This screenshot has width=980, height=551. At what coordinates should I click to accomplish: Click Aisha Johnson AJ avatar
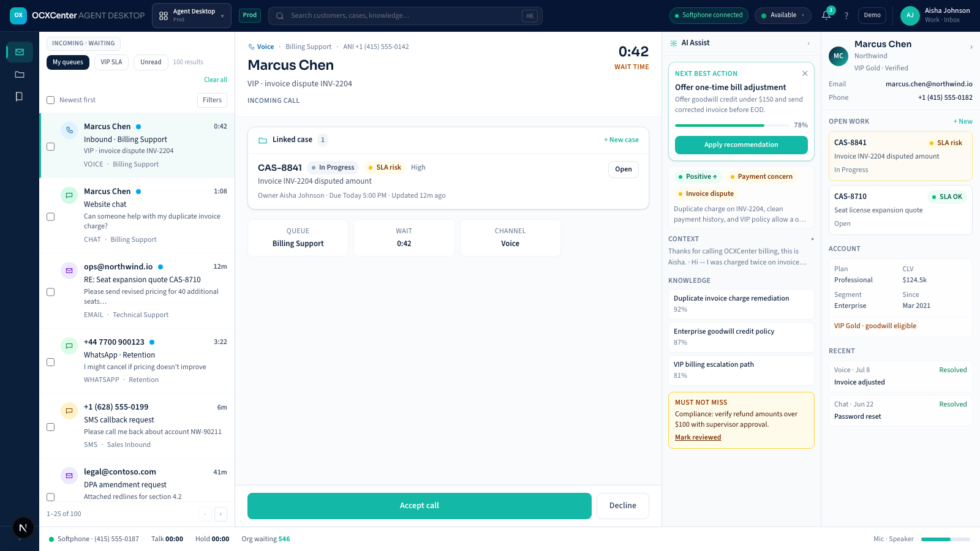[910, 15]
